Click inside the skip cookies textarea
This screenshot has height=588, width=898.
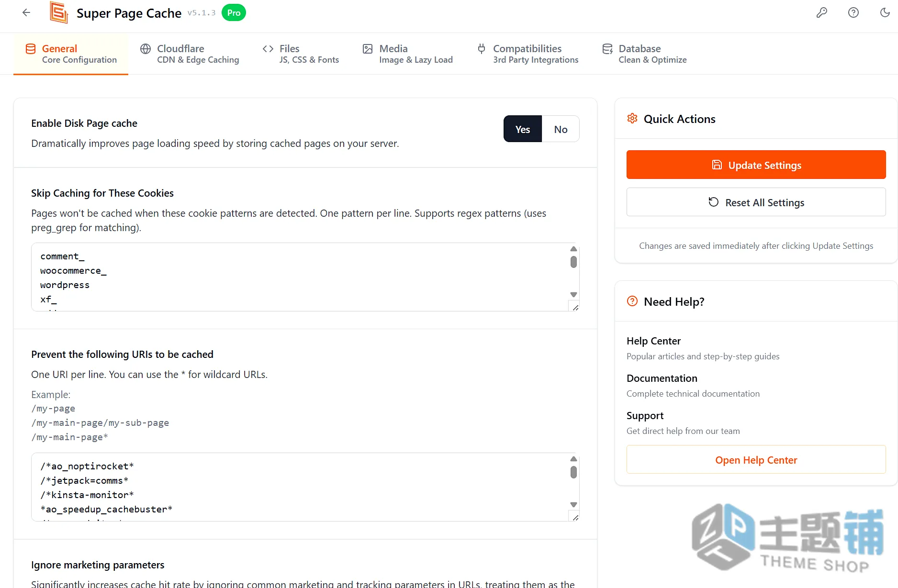305,277
